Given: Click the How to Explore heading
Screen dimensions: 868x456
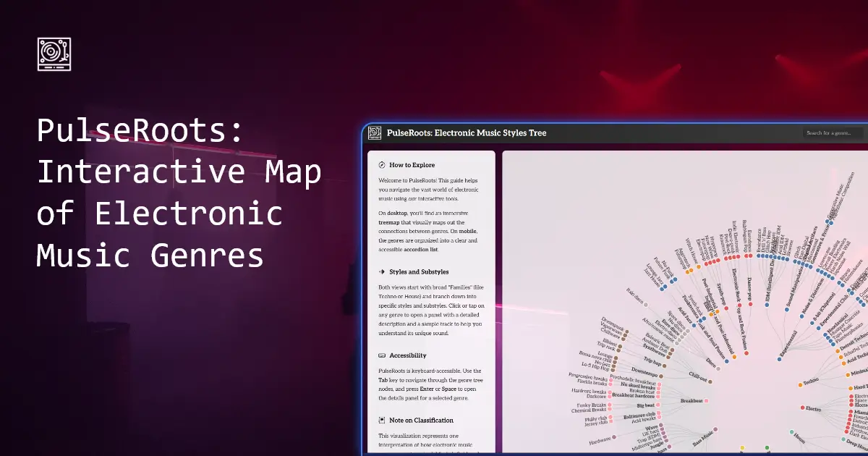Looking at the screenshot, I should (412, 165).
